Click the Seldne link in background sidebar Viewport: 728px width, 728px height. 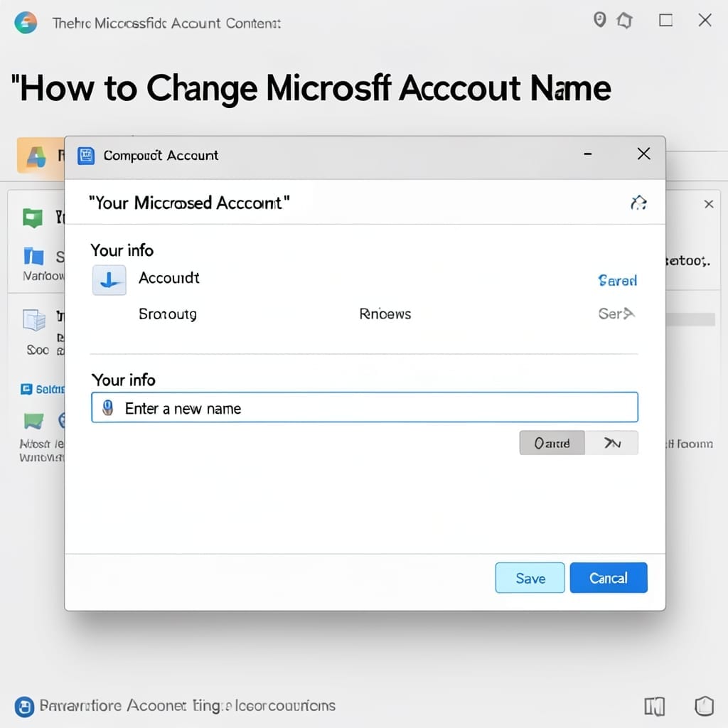coord(43,389)
